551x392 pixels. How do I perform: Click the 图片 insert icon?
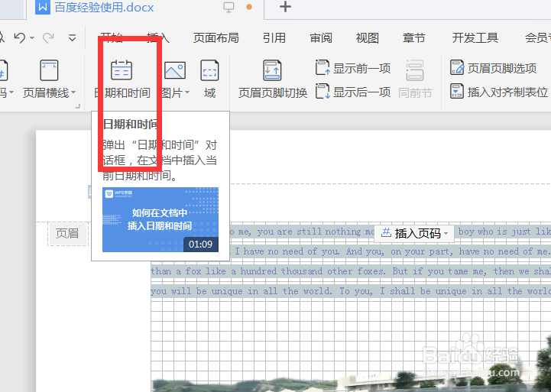coord(175,70)
